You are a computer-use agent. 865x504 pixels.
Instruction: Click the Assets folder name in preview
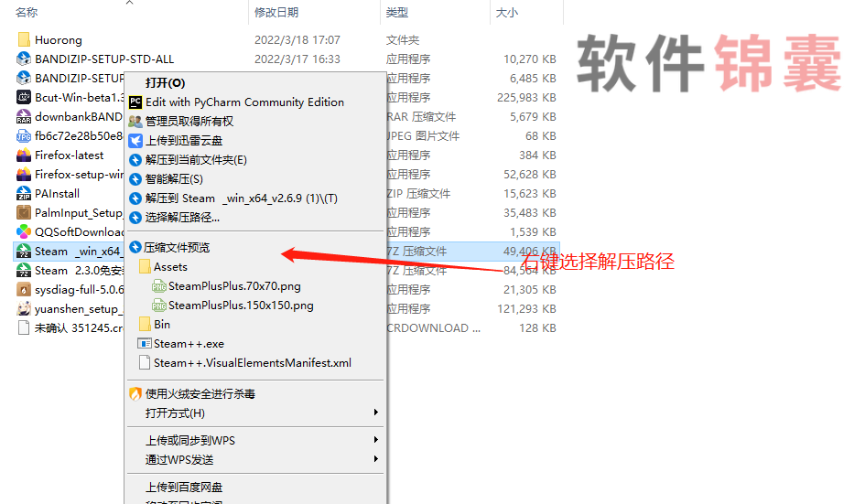[170, 267]
